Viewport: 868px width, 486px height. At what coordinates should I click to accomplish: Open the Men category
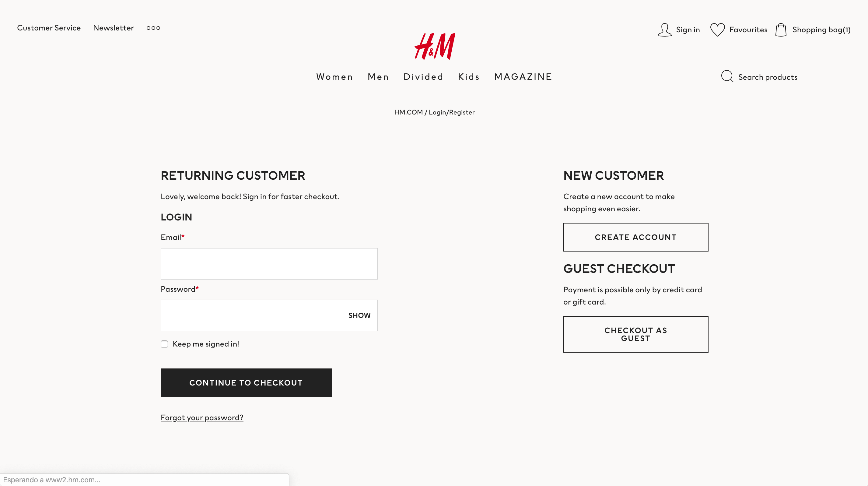point(378,76)
